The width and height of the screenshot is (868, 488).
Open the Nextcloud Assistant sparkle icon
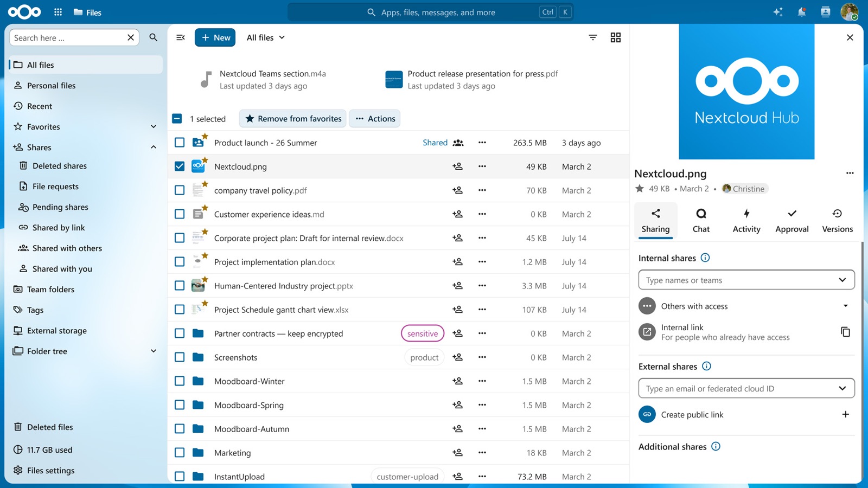[x=778, y=12]
